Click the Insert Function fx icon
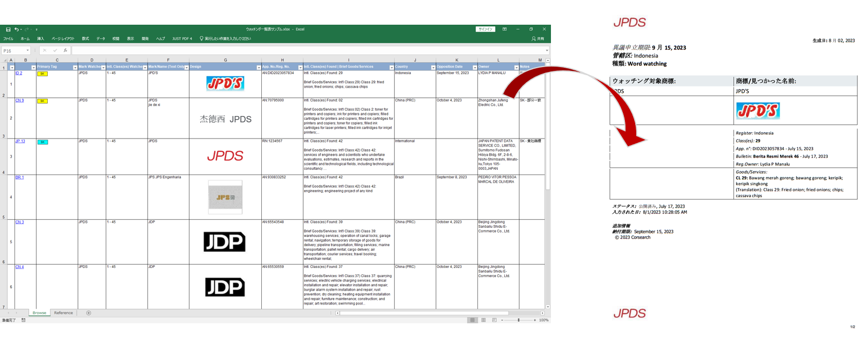 65,50
